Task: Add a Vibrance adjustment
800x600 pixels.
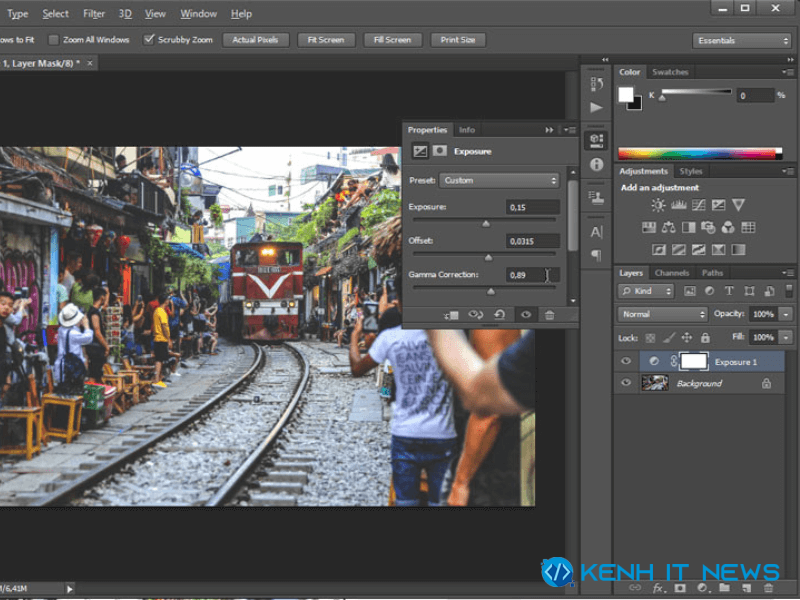Action: point(738,205)
